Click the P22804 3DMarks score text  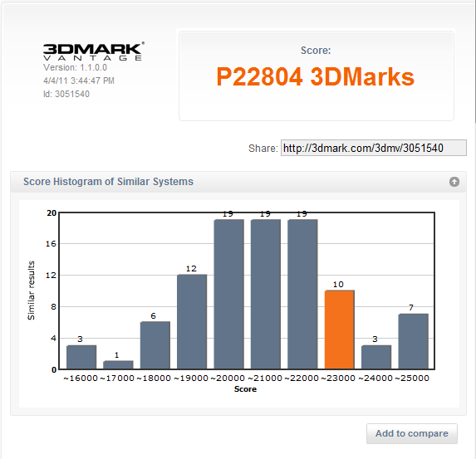[315, 76]
